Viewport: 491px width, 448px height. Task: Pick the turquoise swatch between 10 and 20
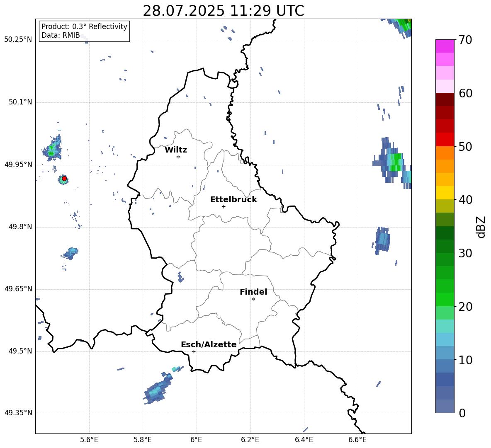click(445, 326)
